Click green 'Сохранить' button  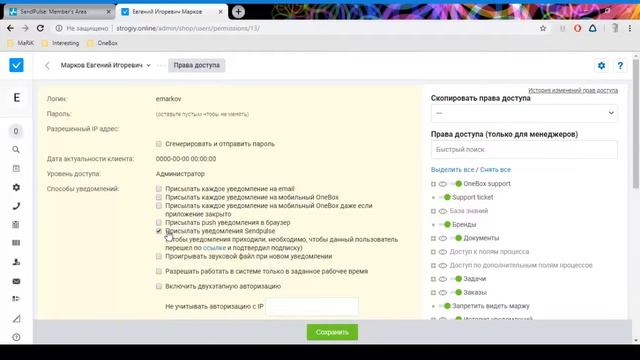point(332,332)
